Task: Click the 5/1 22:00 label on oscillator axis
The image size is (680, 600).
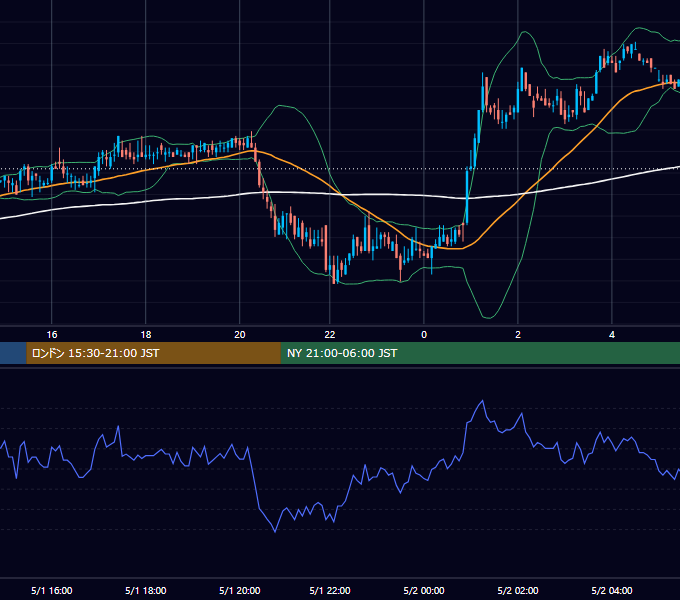Action: pos(330,590)
